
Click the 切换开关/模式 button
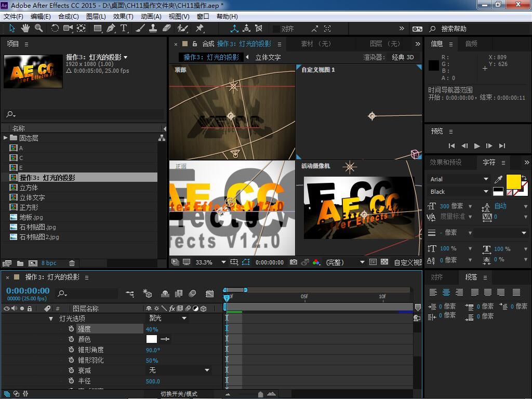click(x=179, y=394)
